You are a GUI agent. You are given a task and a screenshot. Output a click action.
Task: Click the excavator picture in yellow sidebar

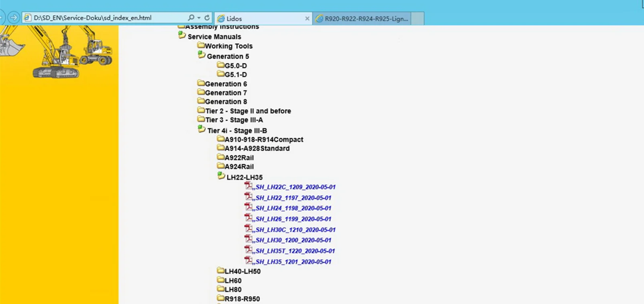pyautogui.click(x=56, y=51)
